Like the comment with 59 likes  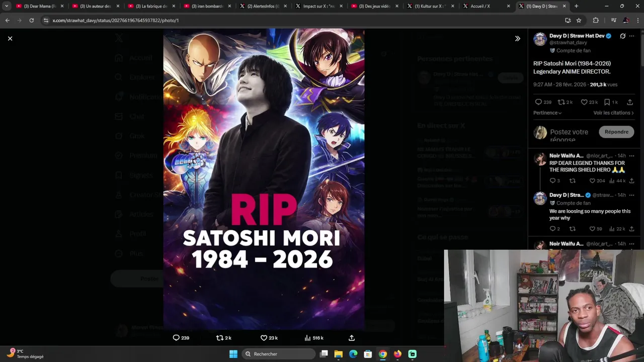(x=596, y=229)
